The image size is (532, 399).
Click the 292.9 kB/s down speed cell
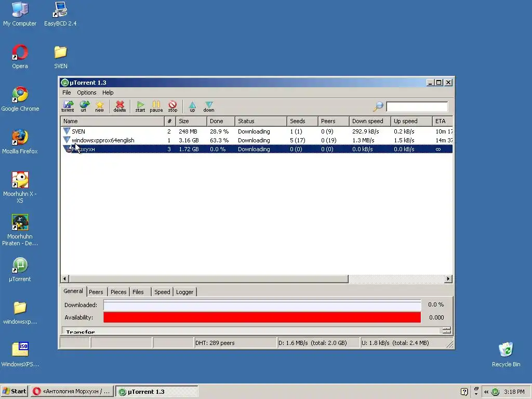click(365, 131)
